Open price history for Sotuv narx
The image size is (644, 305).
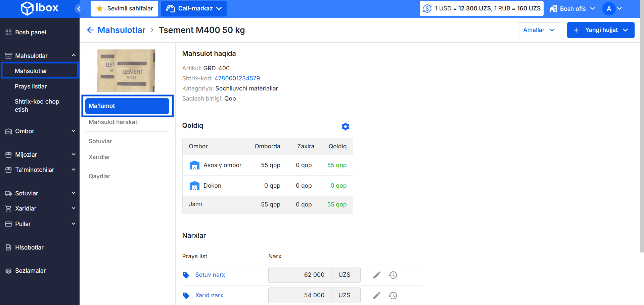[393, 275]
